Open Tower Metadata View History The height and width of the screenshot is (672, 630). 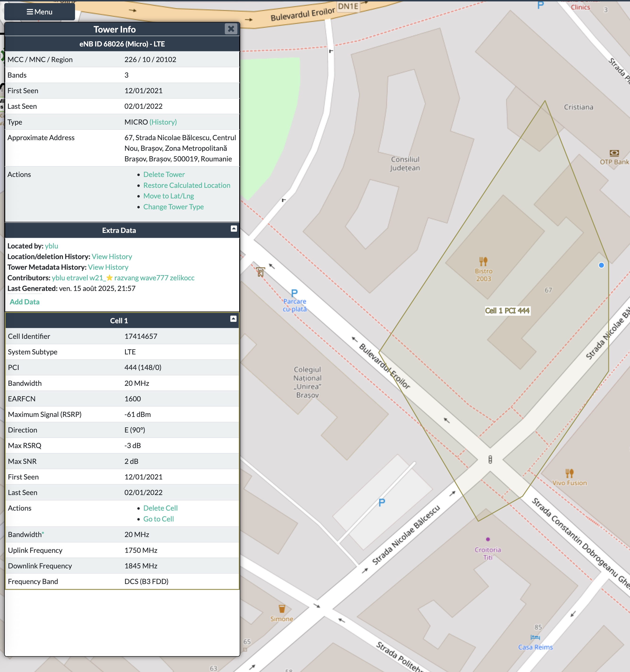coord(108,267)
